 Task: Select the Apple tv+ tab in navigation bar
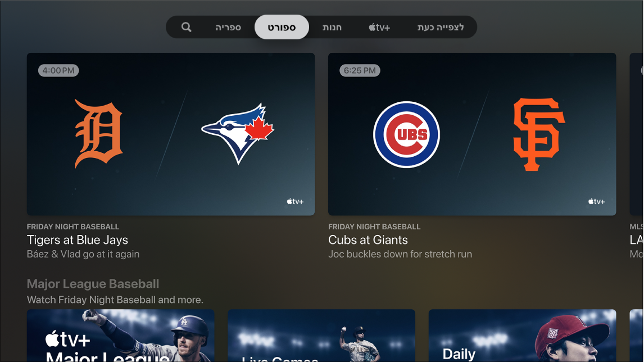point(379,27)
